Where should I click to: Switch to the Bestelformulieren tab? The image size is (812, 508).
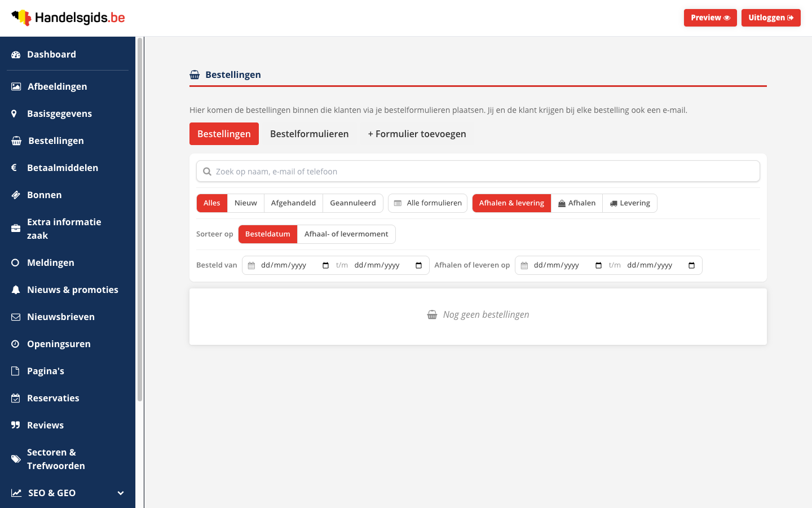(310, 134)
